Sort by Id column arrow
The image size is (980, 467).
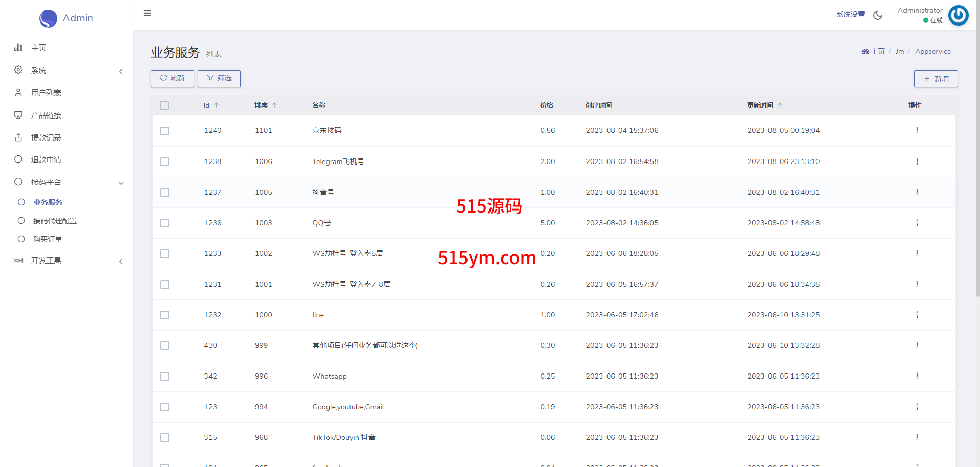pyautogui.click(x=217, y=105)
